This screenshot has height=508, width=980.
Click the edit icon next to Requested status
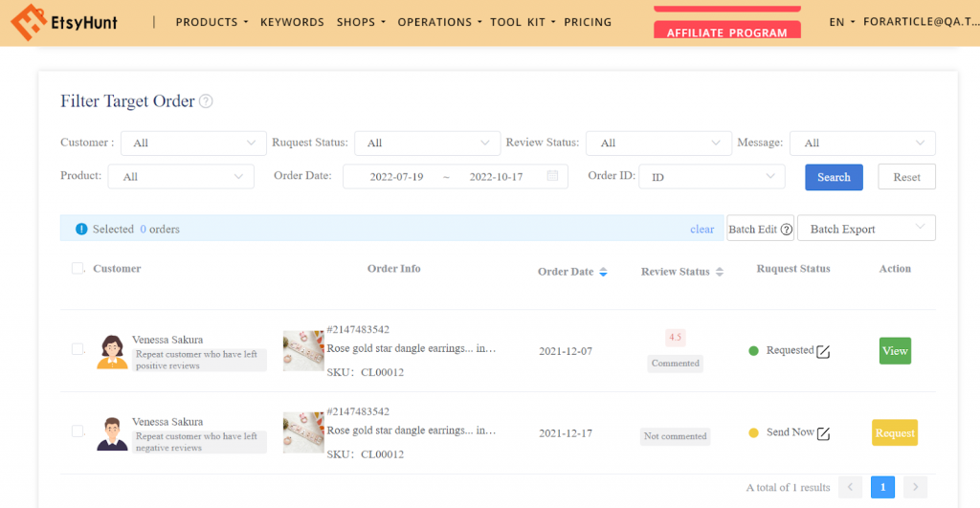click(x=823, y=351)
